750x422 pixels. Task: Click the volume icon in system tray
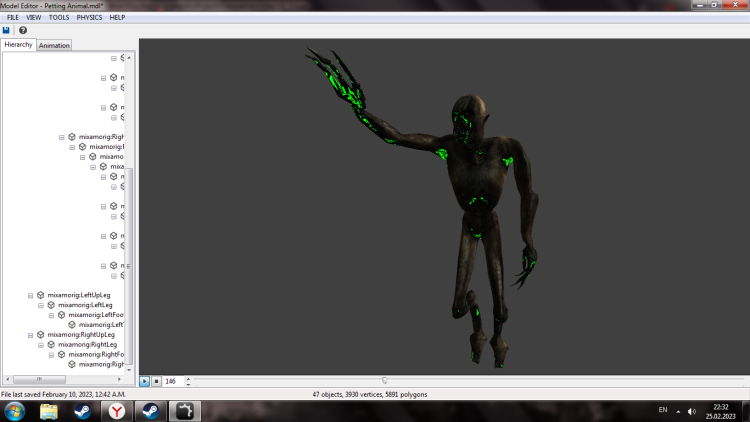coord(692,411)
